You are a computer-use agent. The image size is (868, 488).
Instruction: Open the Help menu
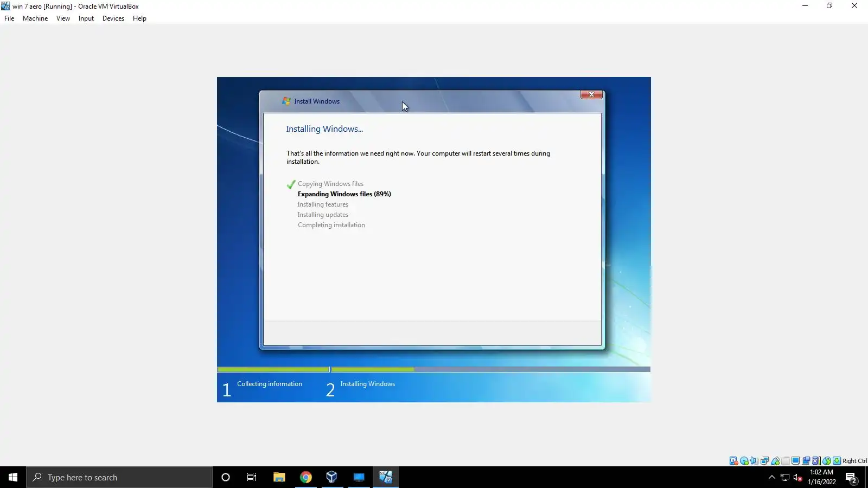[x=139, y=18]
